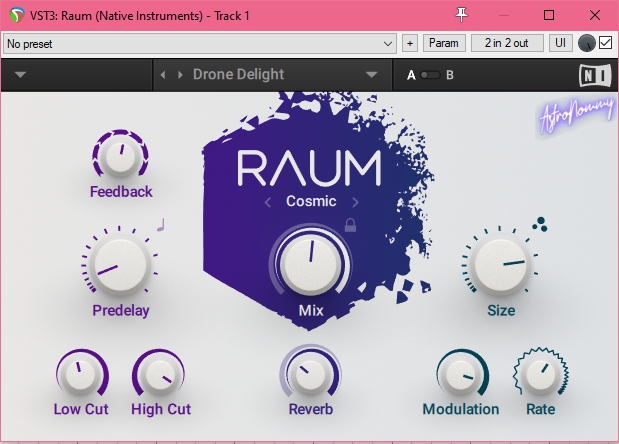
Task: Click the plus button beside preset box
Action: click(410, 43)
